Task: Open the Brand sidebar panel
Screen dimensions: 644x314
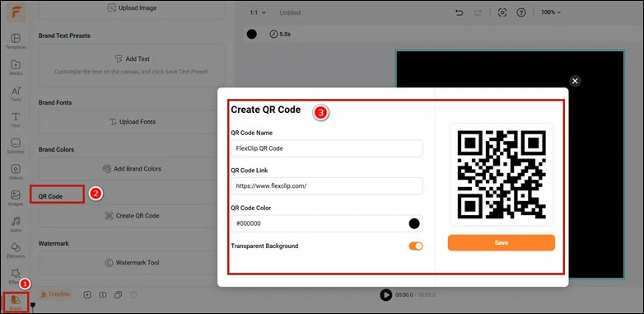Action: tap(16, 302)
